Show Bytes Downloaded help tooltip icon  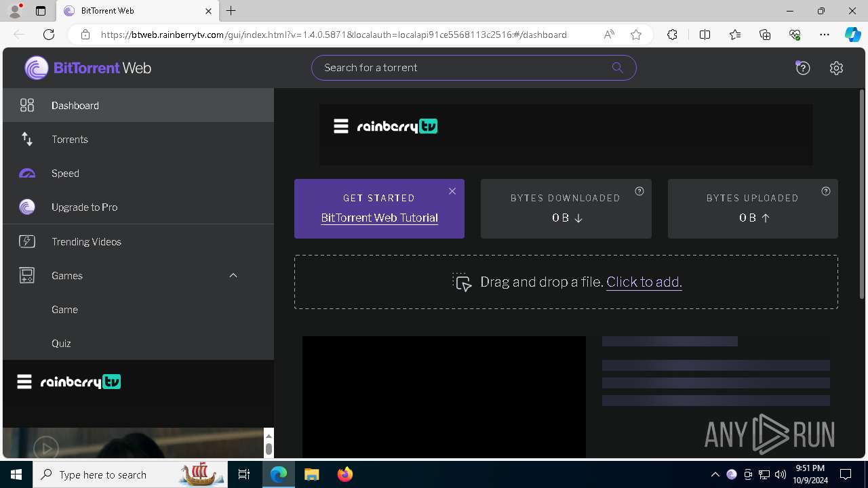[x=639, y=191]
